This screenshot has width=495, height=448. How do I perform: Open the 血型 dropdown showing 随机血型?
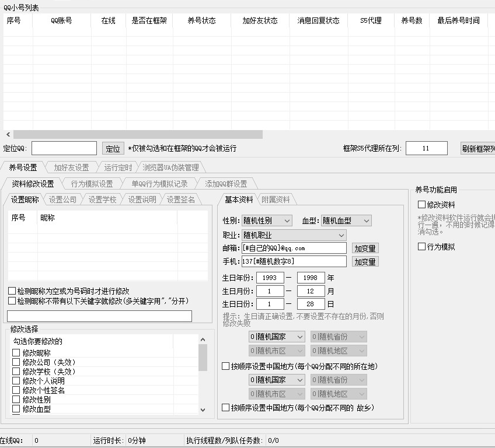[346, 220]
